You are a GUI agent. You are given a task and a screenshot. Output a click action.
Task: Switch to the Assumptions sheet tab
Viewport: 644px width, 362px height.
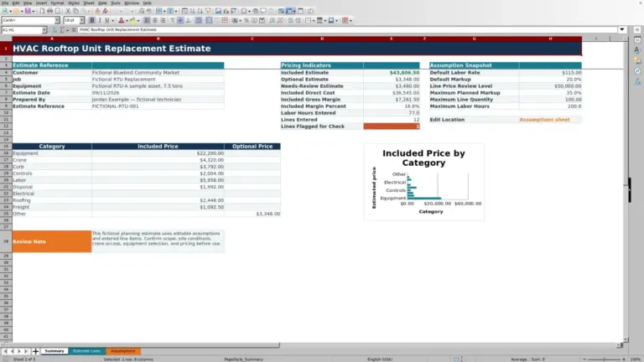click(122, 351)
